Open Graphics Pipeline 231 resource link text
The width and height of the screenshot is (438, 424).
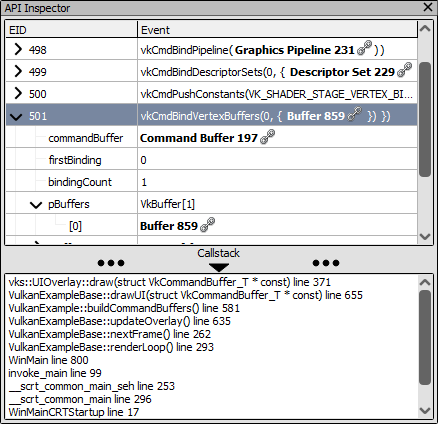[295, 50]
